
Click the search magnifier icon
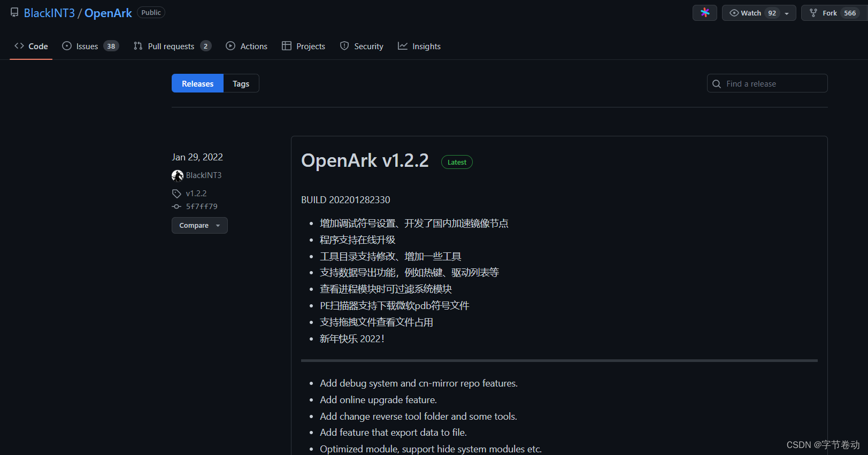[717, 84]
